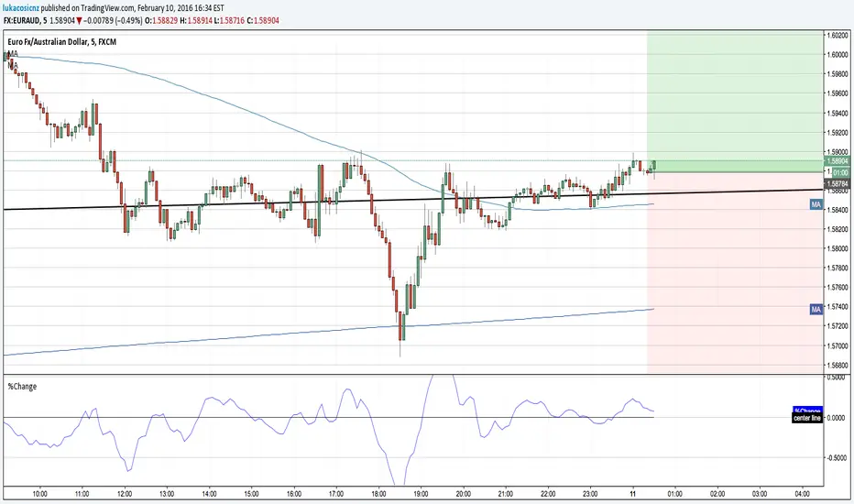Click the green current price label 1.58904

pos(838,161)
